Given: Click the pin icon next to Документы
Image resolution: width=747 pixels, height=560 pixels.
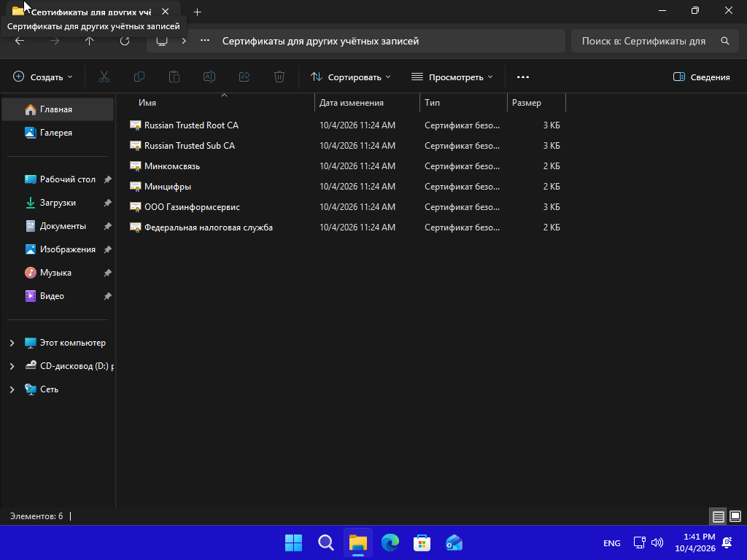Looking at the screenshot, I should coord(108,226).
